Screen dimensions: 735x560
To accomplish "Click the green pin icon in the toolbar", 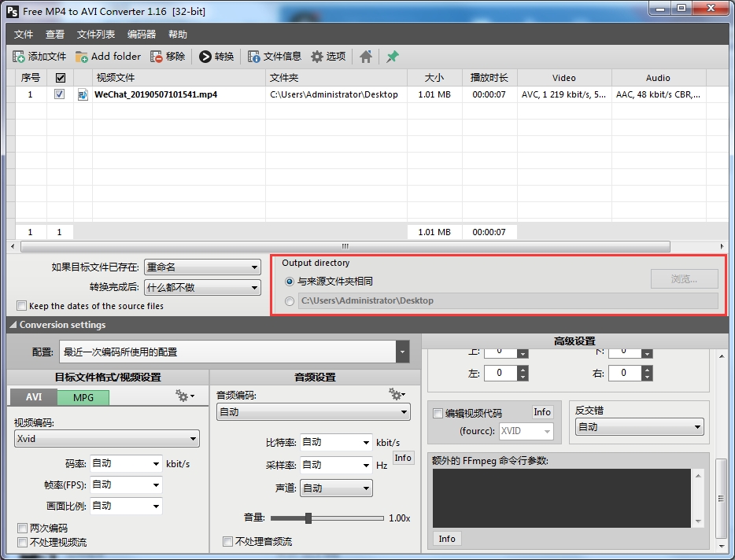I will click(x=392, y=57).
